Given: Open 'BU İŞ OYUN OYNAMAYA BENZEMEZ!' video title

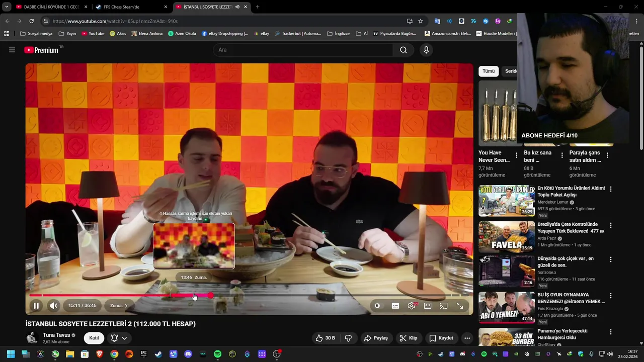Looking at the screenshot, I should (571, 298).
